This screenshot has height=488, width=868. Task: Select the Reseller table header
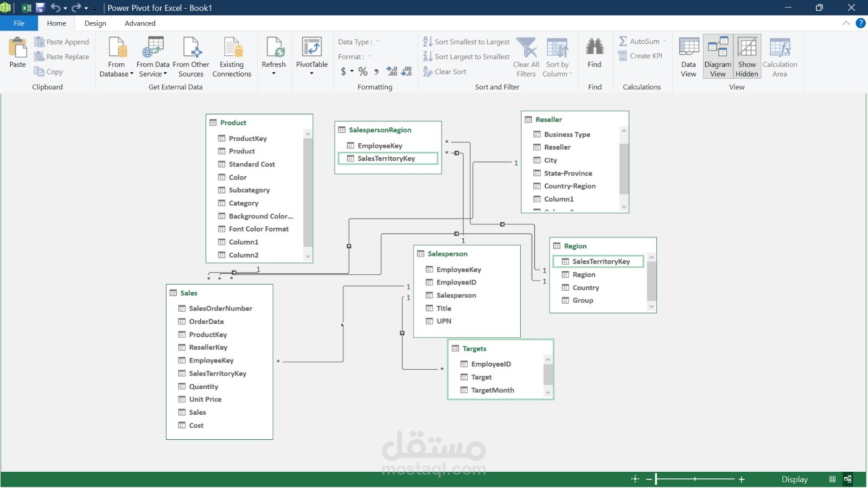[x=575, y=119]
